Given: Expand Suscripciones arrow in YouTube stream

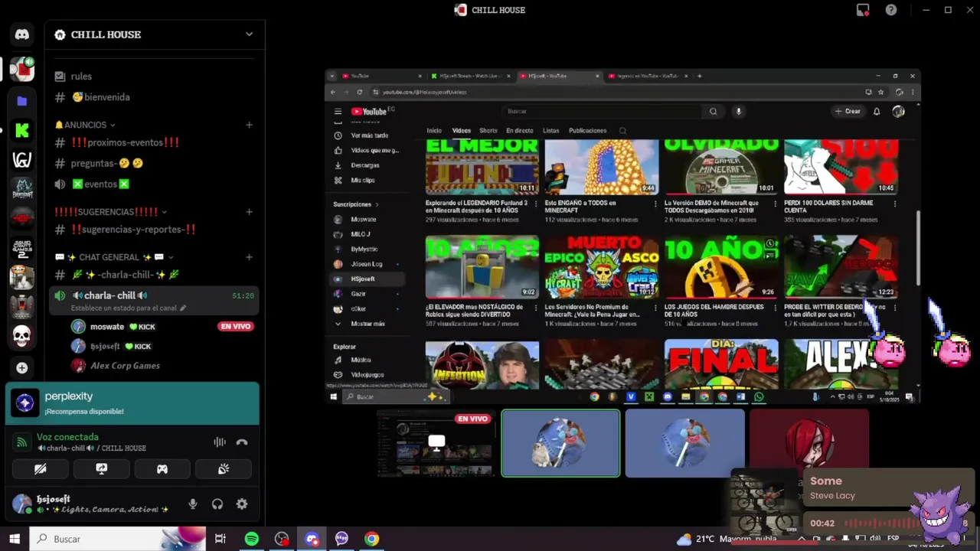Looking at the screenshot, I should [377, 204].
